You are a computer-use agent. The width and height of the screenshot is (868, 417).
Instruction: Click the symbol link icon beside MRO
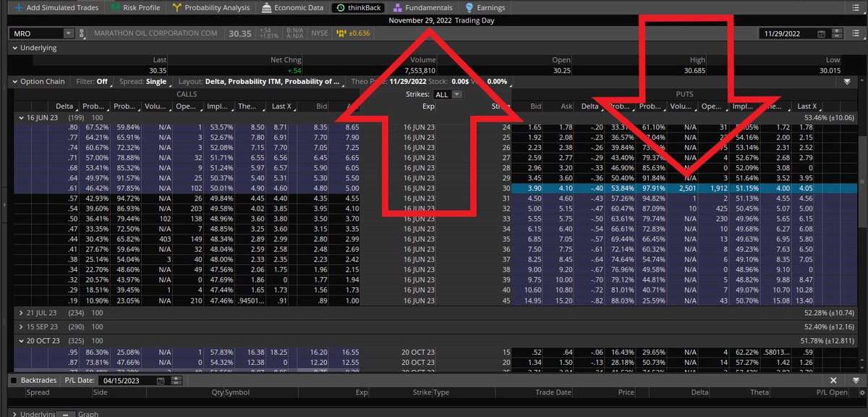(82, 33)
